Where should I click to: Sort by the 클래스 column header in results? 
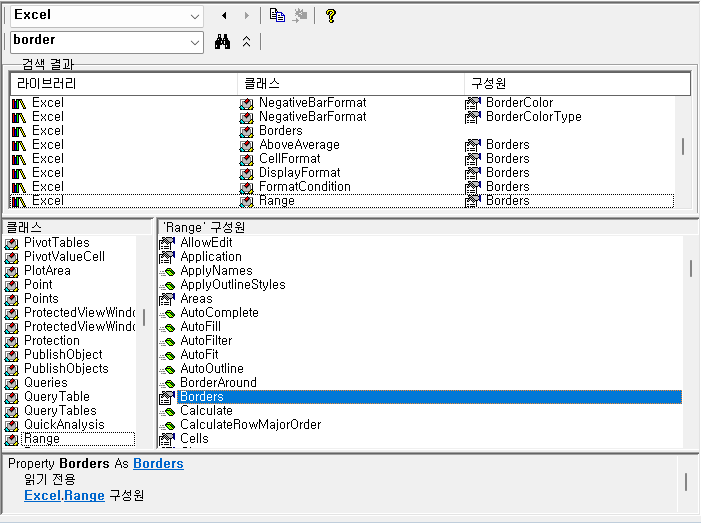click(351, 84)
